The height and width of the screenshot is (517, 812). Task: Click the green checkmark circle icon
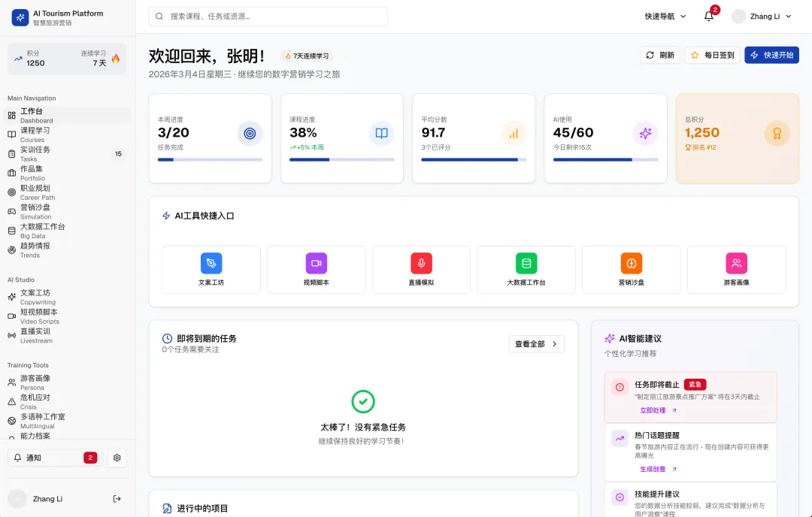363,401
